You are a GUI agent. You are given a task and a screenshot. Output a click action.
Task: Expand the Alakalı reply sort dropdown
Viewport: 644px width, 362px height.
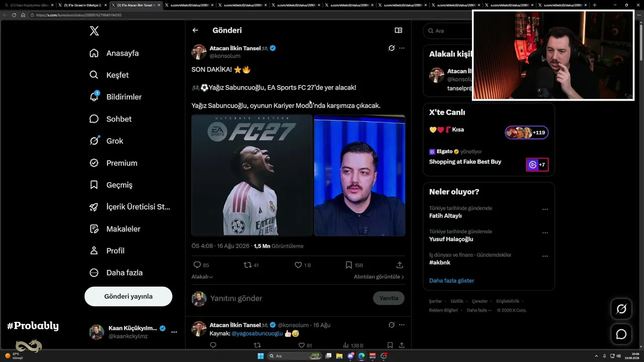coord(202,277)
